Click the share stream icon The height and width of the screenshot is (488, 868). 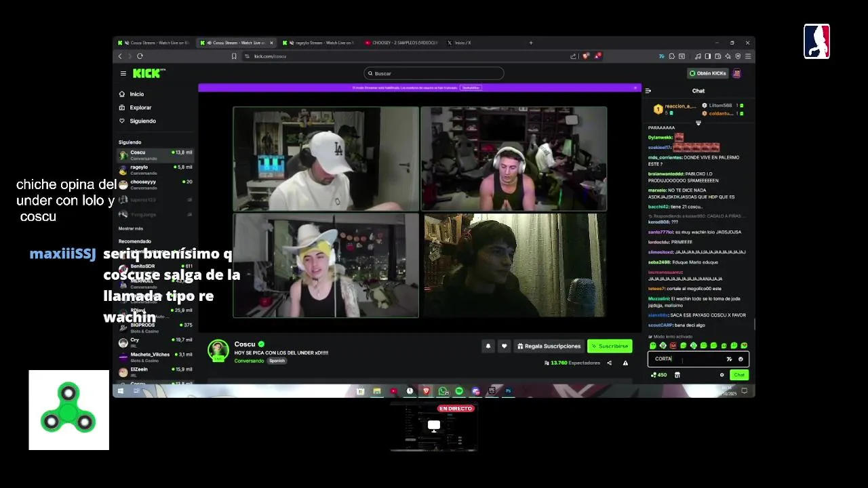[609, 363]
